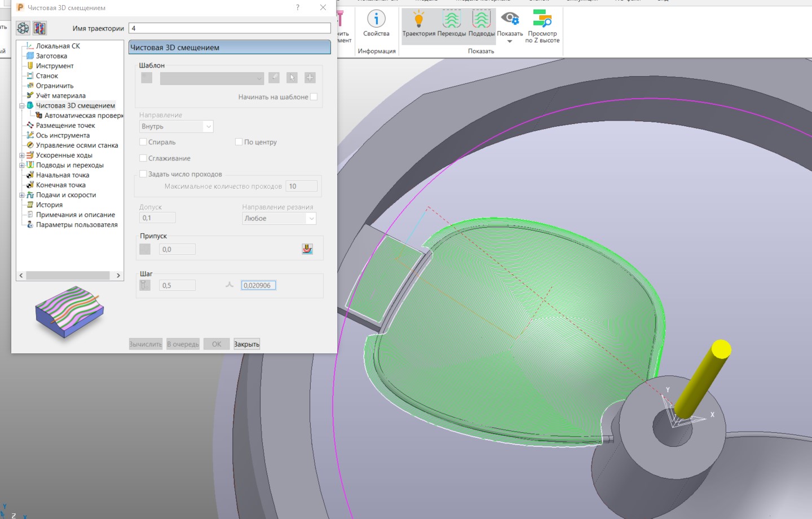Viewport: 812px width, 519px height.
Task: Click the tool icon left of Шаг 0,5
Action: coord(145,285)
